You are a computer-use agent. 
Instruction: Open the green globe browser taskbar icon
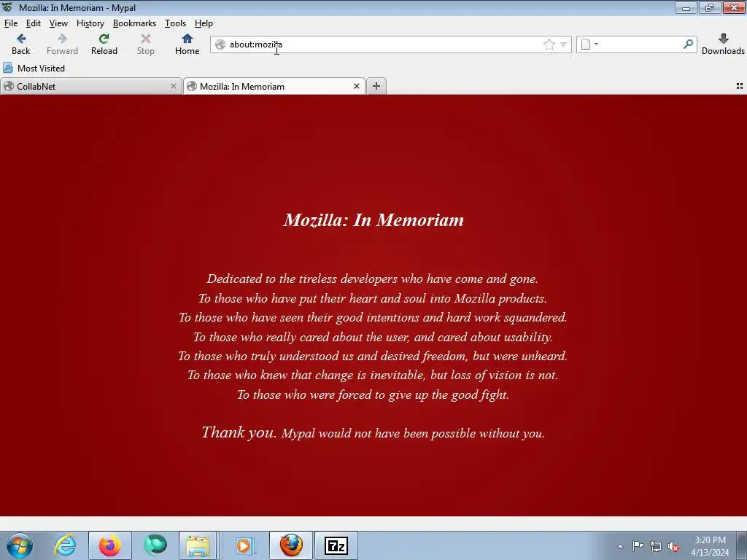coord(155,545)
